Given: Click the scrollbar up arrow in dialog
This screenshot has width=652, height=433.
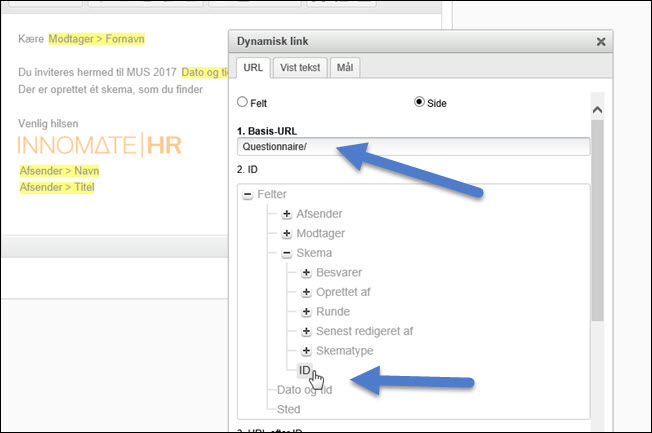Looking at the screenshot, I should (598, 110).
